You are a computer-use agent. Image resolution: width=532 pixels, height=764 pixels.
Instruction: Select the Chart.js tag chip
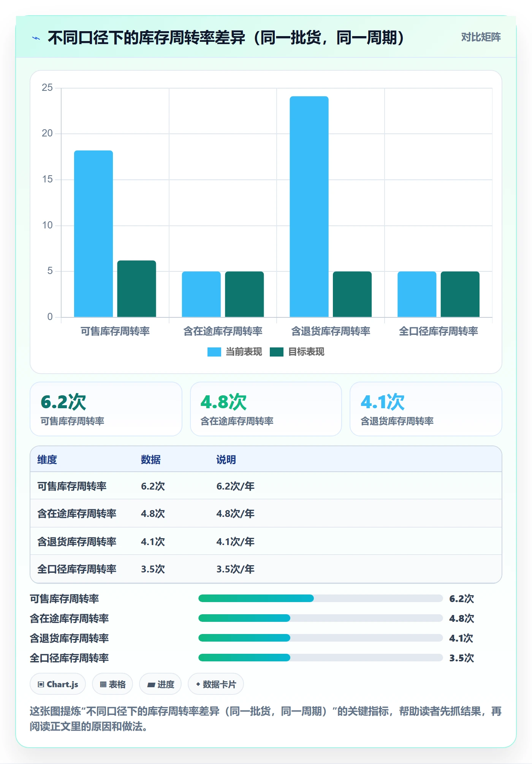58,684
